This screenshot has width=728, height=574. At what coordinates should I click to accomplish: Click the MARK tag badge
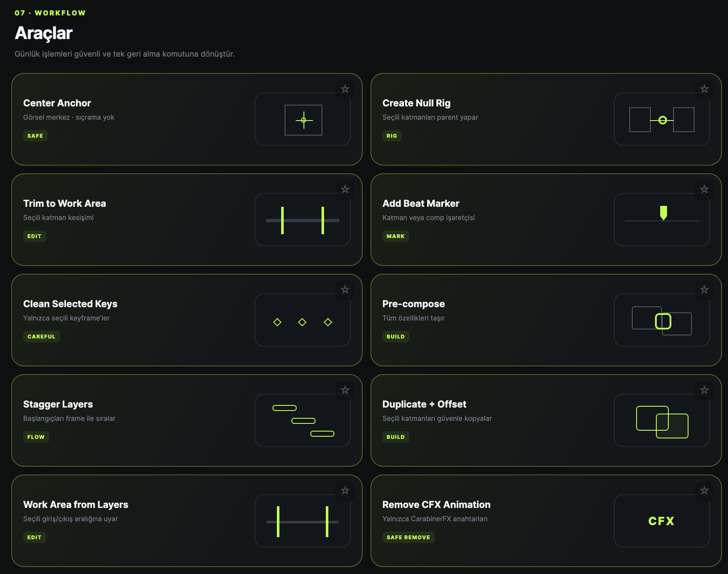395,236
